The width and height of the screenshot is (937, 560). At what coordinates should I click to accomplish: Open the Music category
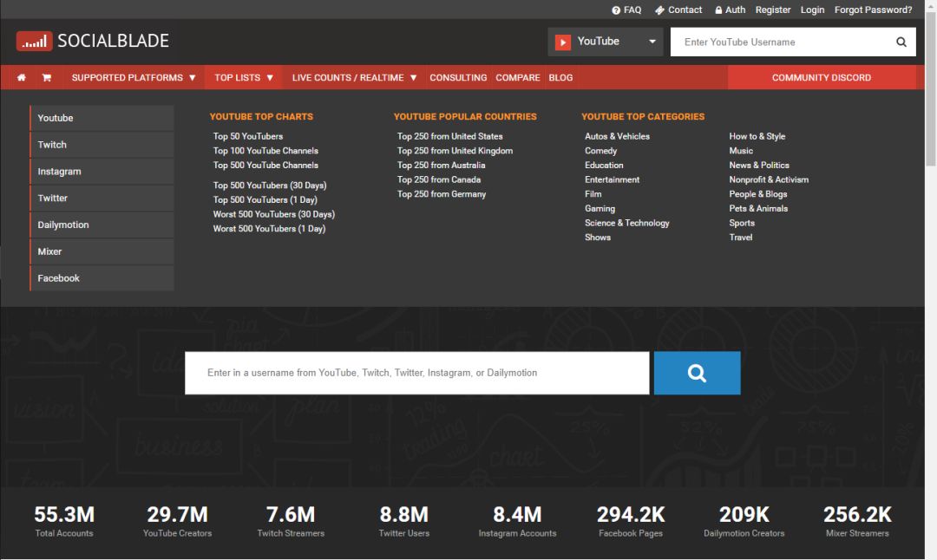741,151
